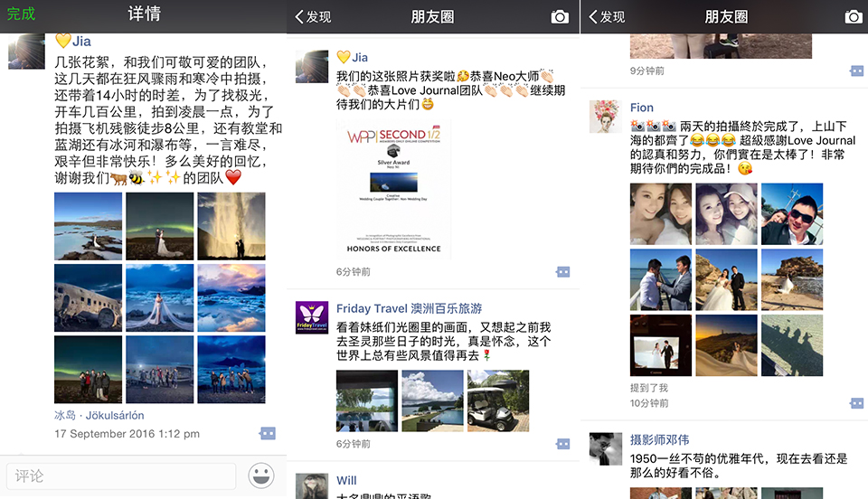Open Fion's profile name

642,108
